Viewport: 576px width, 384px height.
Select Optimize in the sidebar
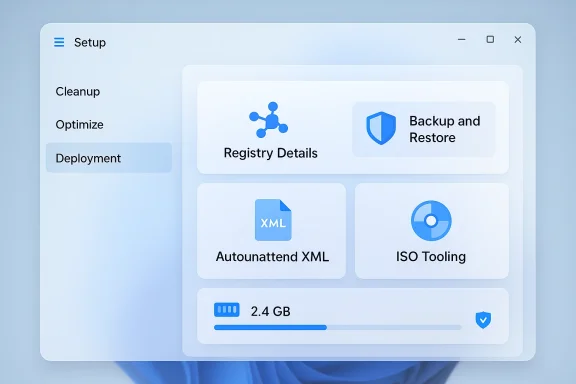(x=79, y=125)
